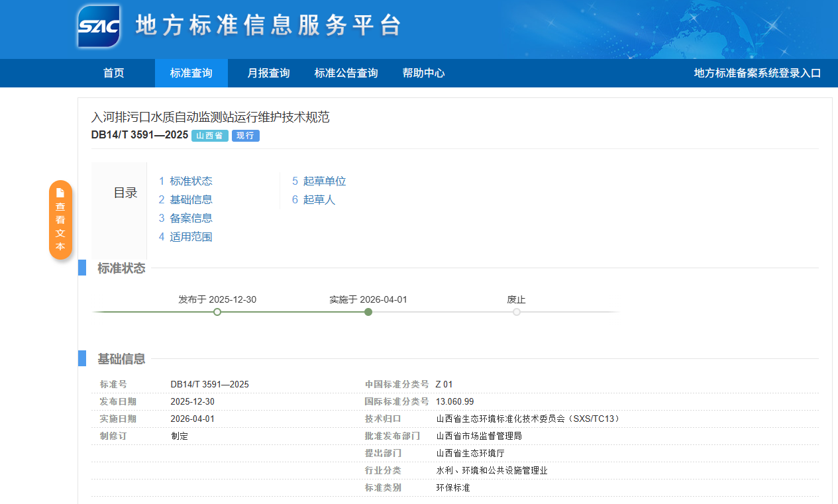Click the 废止 timeline node
Image resolution: width=838 pixels, height=504 pixels.
point(517,312)
